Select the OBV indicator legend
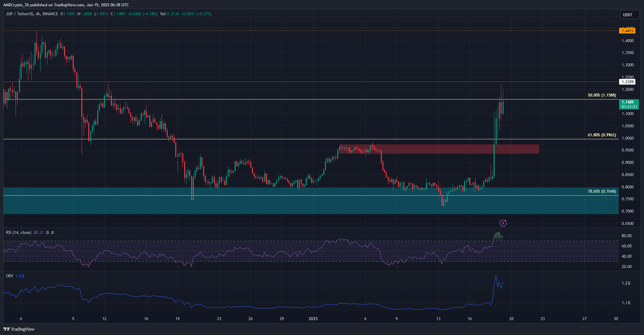Image resolution: width=644 pixels, height=335 pixels. 10,276
